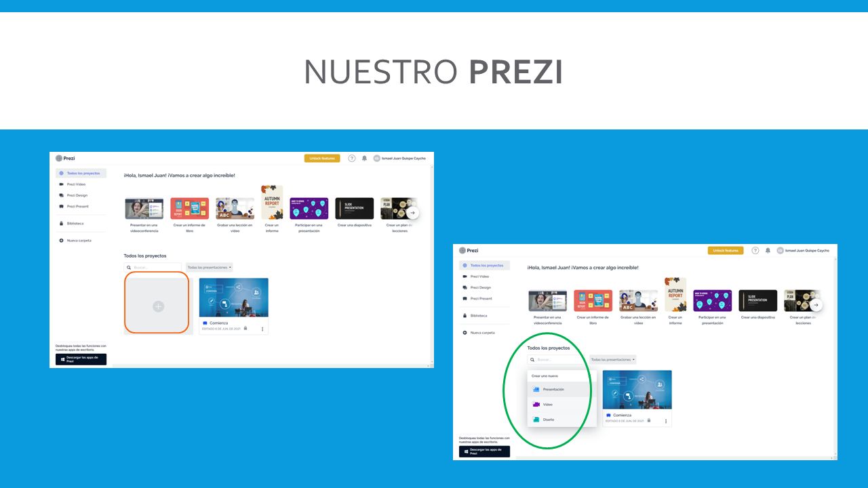Choose Diseño from Crear uno nuevo menu
868x488 pixels.
pyautogui.click(x=561, y=420)
